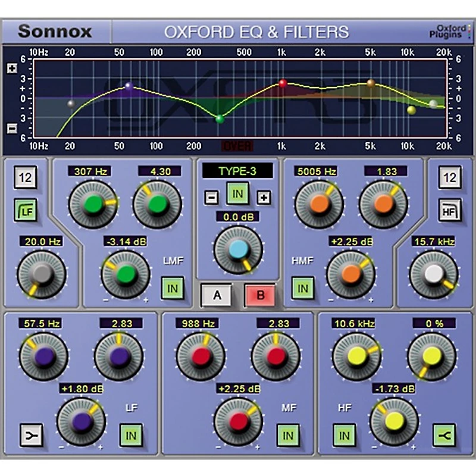The image size is (476, 476).
Task: Switch to A settings
Action: 217,295
